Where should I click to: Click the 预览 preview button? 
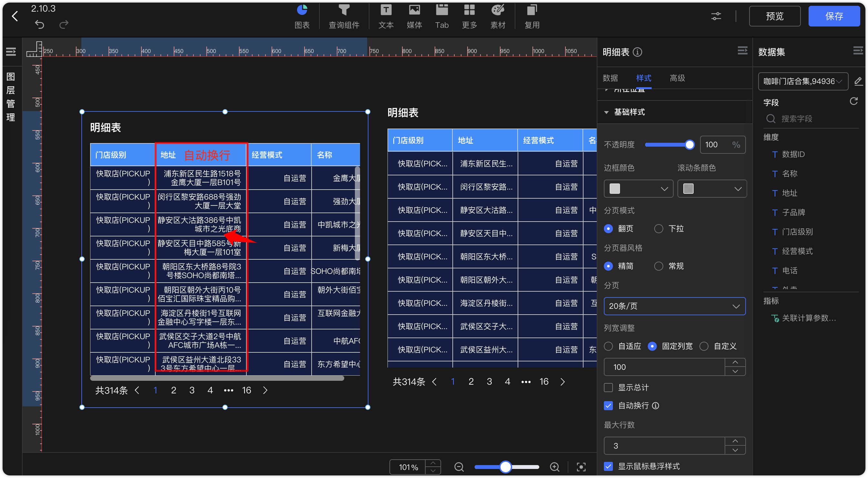775,16
